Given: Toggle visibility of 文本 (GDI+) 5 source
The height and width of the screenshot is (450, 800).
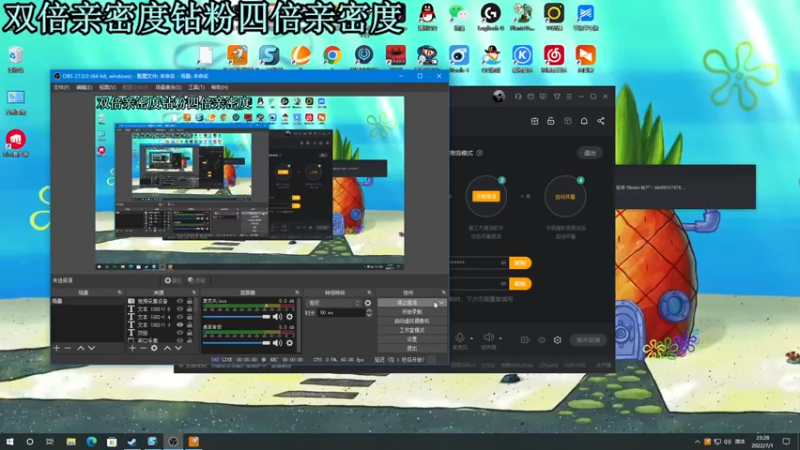Looking at the screenshot, I should tap(180, 309).
